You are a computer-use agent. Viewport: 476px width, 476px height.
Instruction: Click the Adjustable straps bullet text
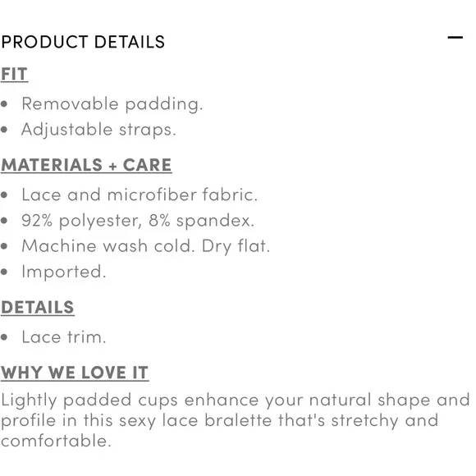(98, 130)
